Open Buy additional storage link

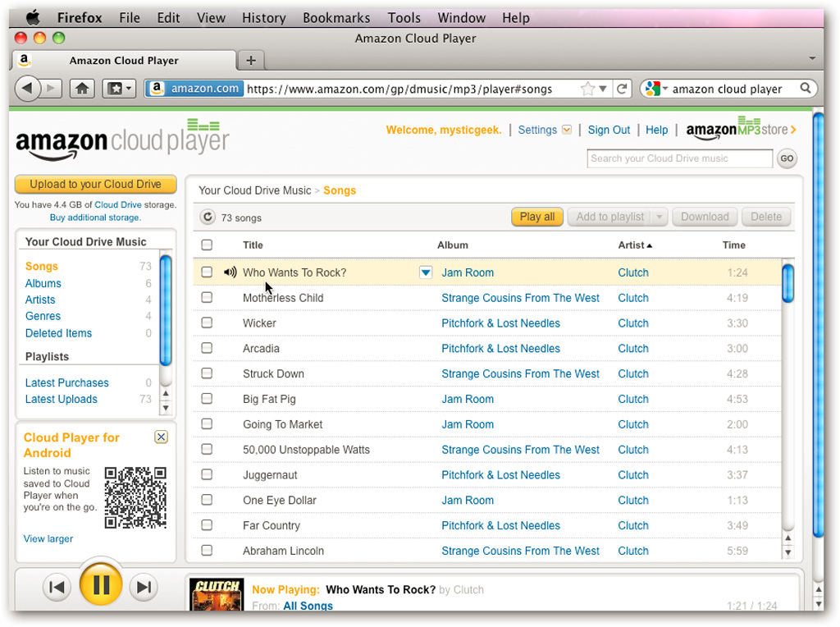point(95,217)
